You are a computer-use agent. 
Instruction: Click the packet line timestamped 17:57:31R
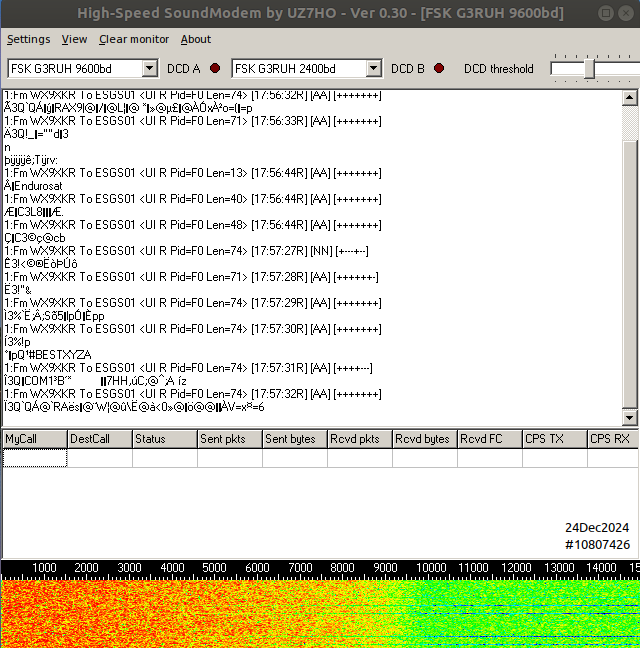click(188, 368)
